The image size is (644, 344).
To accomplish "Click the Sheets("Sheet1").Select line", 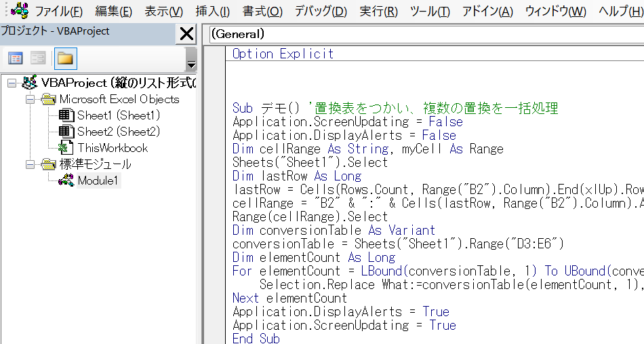I will pos(310,162).
